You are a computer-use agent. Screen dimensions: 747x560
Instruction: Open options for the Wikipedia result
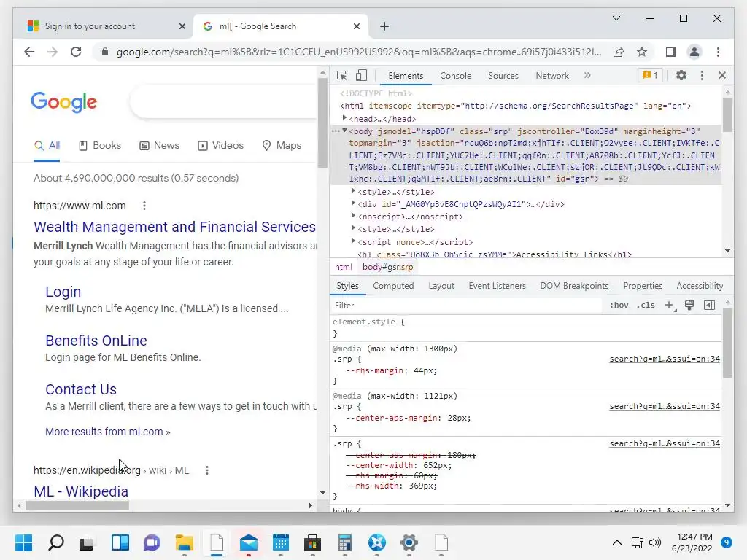(206, 470)
